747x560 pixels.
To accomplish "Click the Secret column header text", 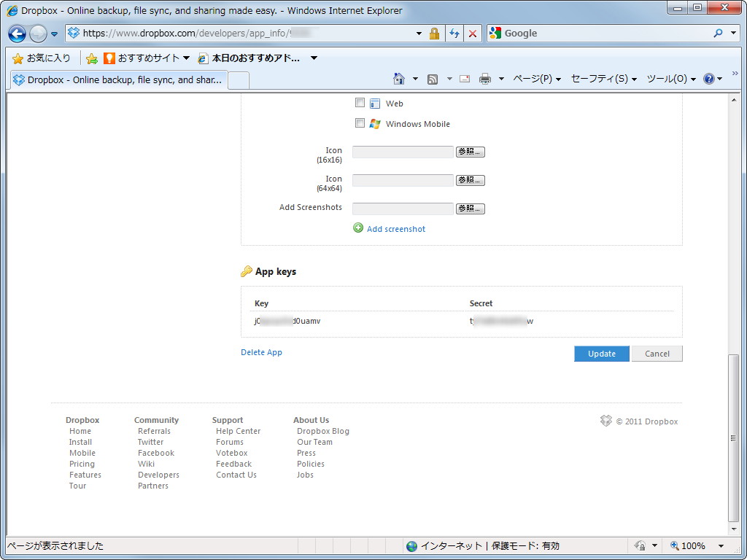I will 481,303.
